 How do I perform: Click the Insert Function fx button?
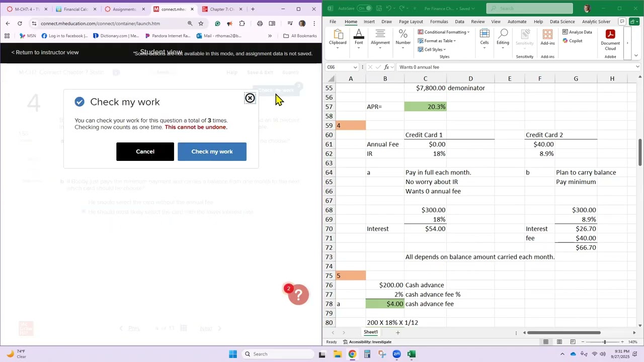[x=386, y=67]
